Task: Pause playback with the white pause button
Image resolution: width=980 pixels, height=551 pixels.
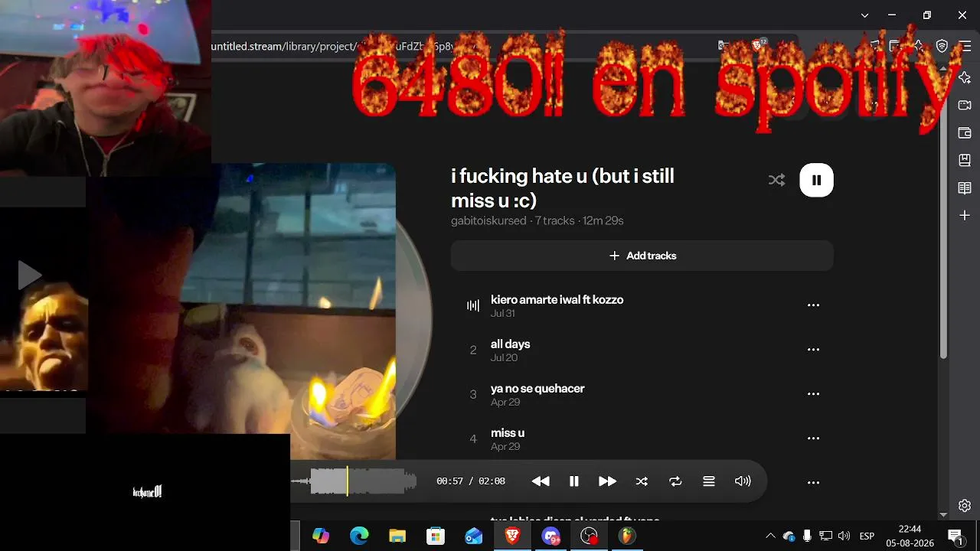Action: tap(816, 180)
